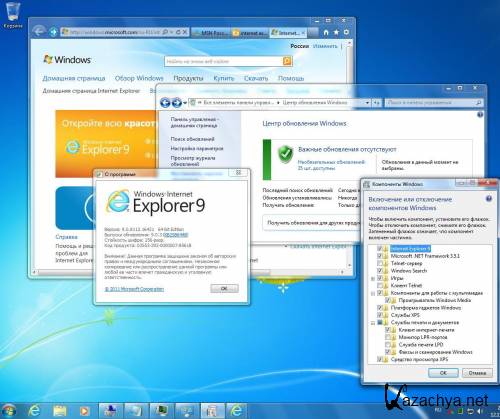Toggle the Internet Explorer 9 checkbox
This screenshot has width=500, height=419.
pyautogui.click(x=380, y=249)
